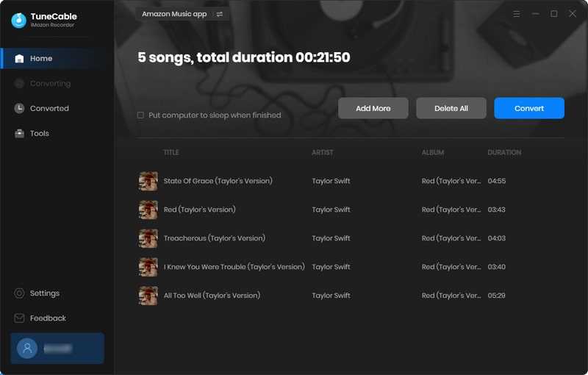Click the 03:43 duration value
The image size is (588, 375).
pyautogui.click(x=497, y=210)
